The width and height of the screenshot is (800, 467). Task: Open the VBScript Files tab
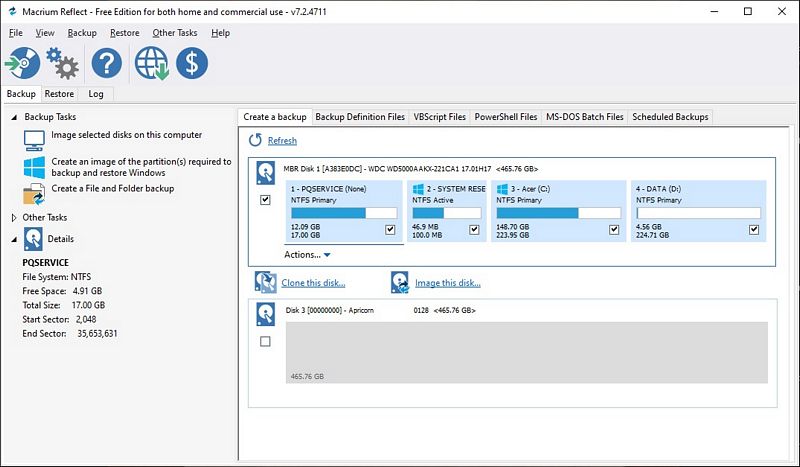(x=440, y=117)
